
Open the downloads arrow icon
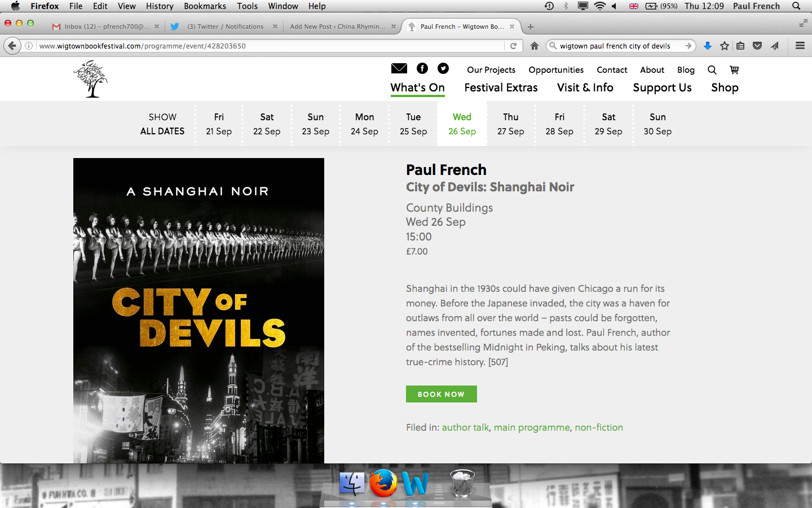coord(707,46)
